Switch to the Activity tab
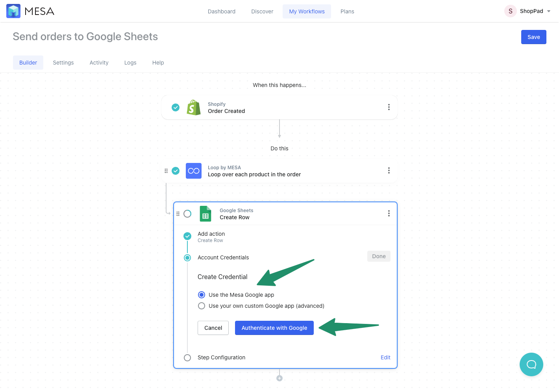559x392 pixels. tap(99, 63)
